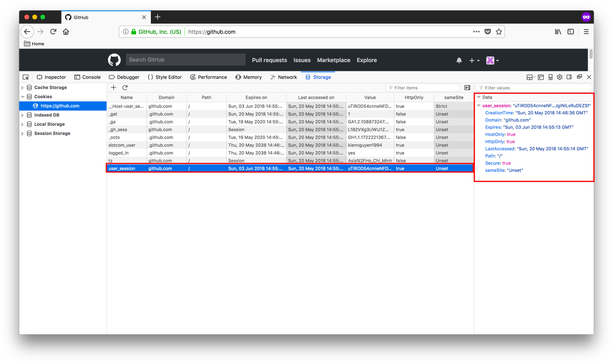The width and height of the screenshot is (613, 364).
Task: Expand the Cache Storage tree node
Action: [x=23, y=88]
